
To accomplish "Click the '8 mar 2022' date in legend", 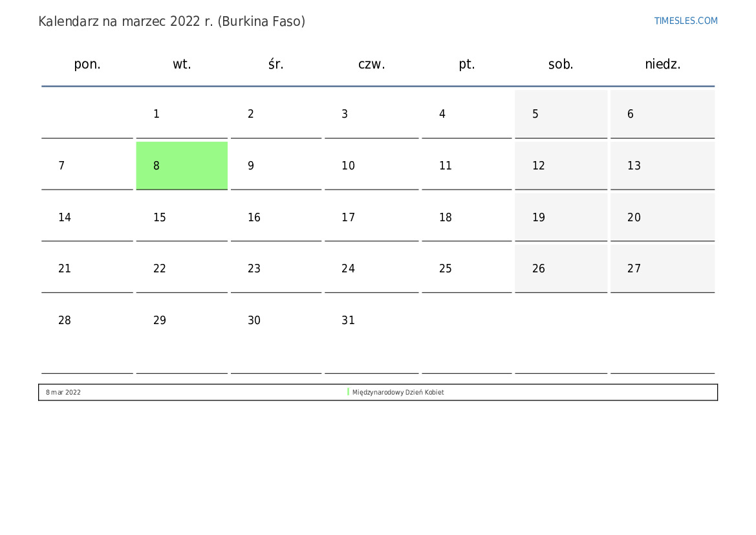I will click(63, 393).
